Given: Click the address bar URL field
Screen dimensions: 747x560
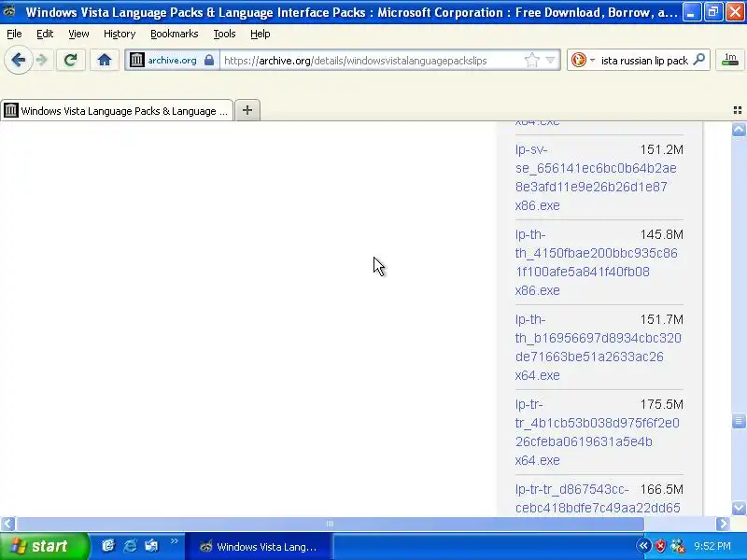Looking at the screenshot, I should point(372,61).
